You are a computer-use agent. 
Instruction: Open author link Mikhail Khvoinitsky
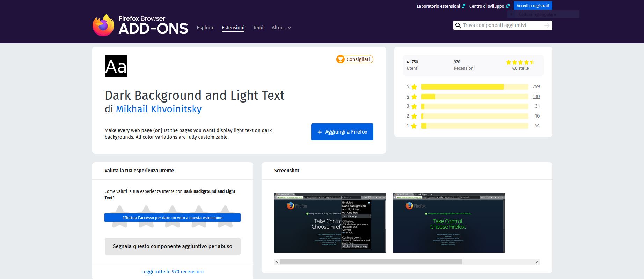pos(159,109)
